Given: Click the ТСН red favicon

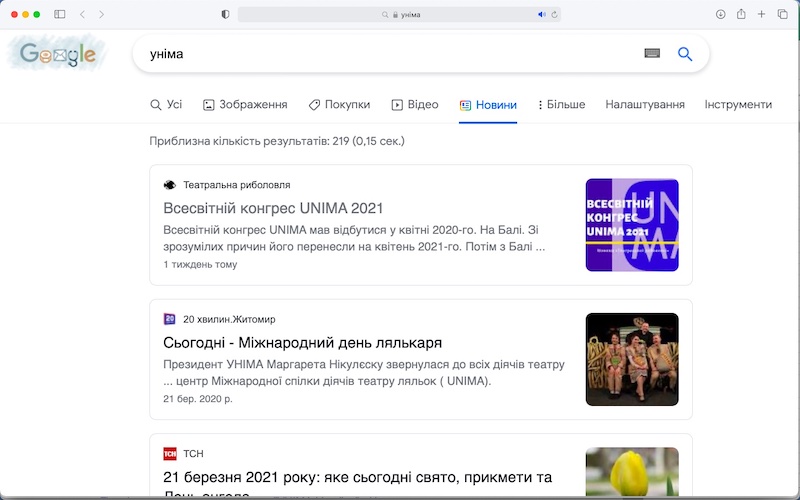Looking at the screenshot, I should tap(169, 453).
